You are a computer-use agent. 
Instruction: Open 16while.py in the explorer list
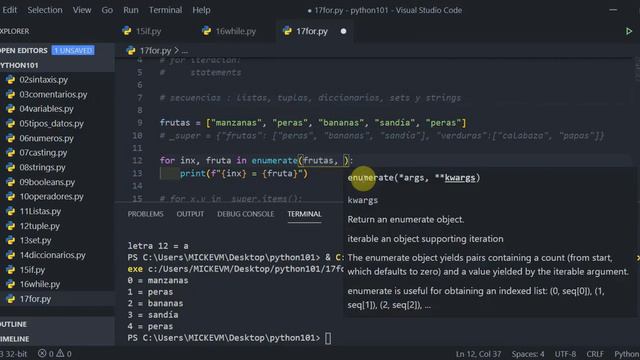(40, 284)
